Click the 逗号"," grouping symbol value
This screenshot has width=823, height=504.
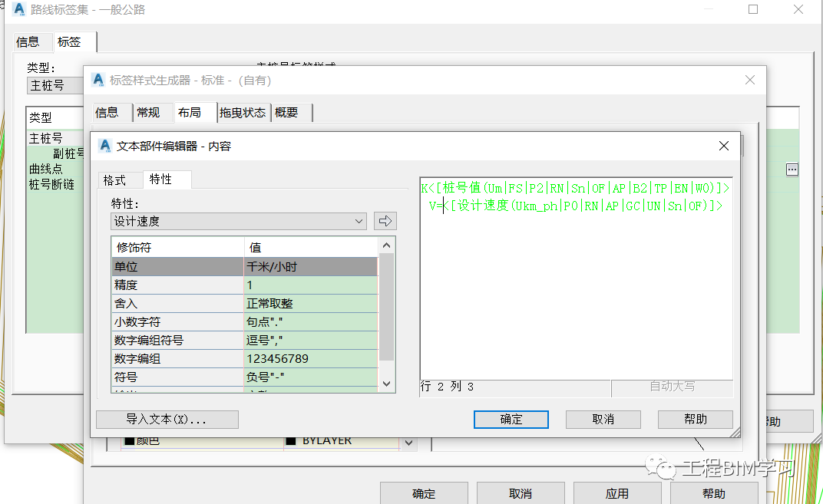tap(311, 340)
